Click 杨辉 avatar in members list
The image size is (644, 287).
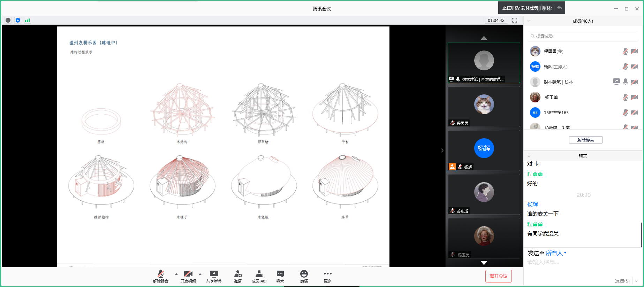pyautogui.click(x=535, y=67)
